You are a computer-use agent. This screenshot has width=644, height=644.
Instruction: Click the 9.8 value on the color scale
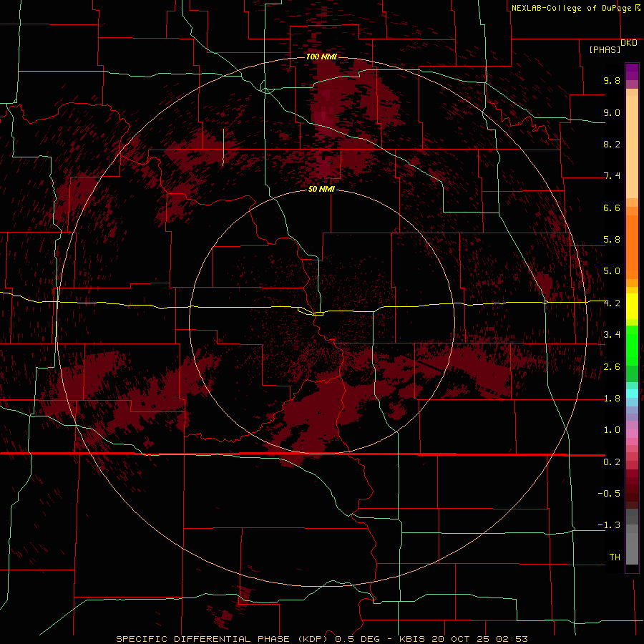(x=612, y=80)
